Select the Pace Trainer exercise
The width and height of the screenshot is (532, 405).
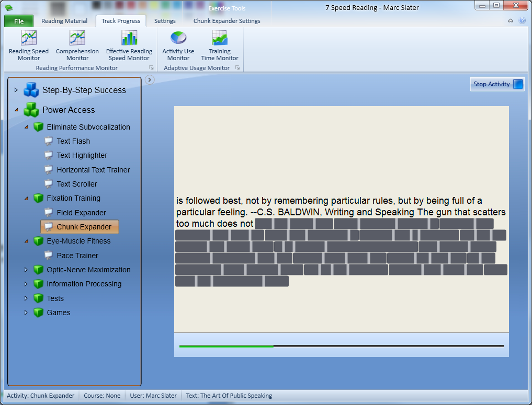click(x=77, y=256)
